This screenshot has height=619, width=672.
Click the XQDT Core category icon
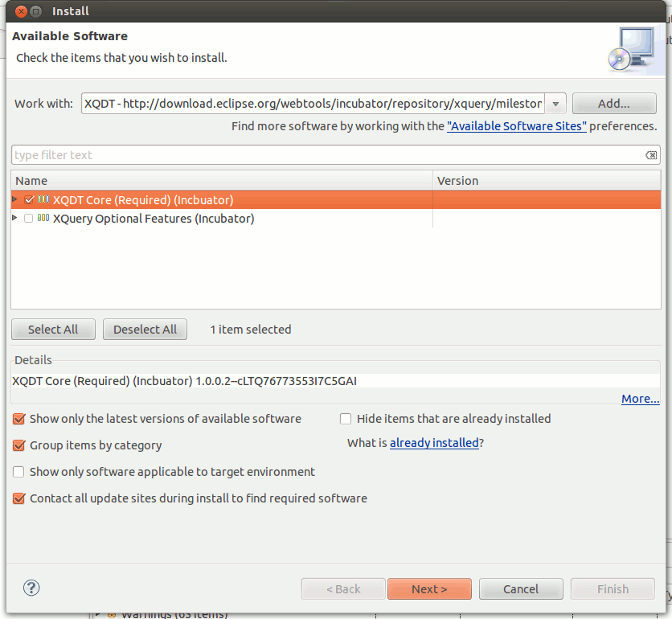tap(43, 199)
